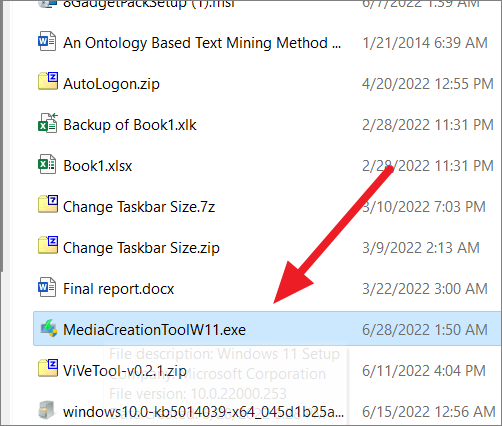Select the Change Taskbar Size.zip file name
Viewport: 502px width, 426px height.
(x=141, y=248)
